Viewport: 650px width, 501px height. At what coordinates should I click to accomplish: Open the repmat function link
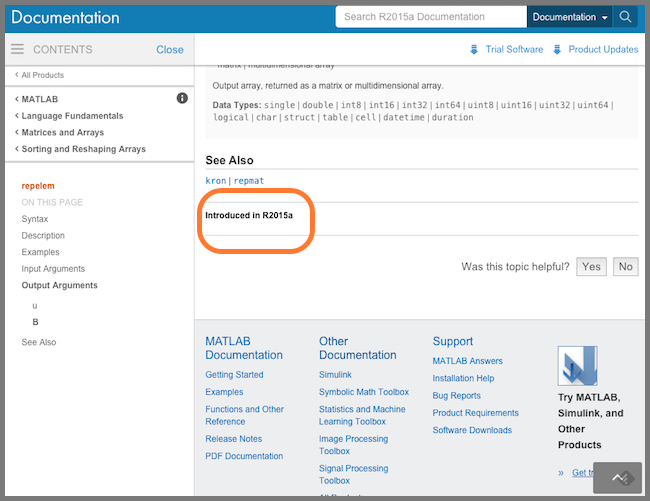pos(250,181)
